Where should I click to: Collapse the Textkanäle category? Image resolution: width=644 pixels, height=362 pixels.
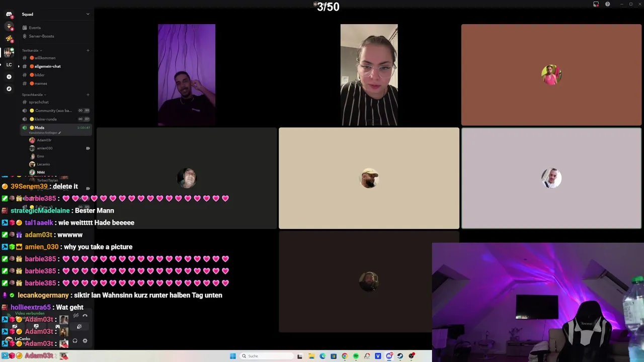(32, 50)
